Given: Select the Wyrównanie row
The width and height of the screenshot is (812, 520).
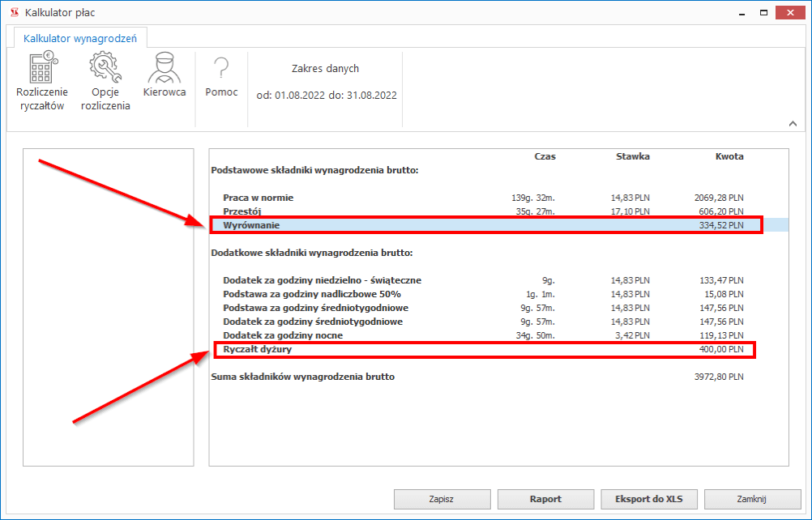Looking at the screenshot, I should [x=486, y=225].
